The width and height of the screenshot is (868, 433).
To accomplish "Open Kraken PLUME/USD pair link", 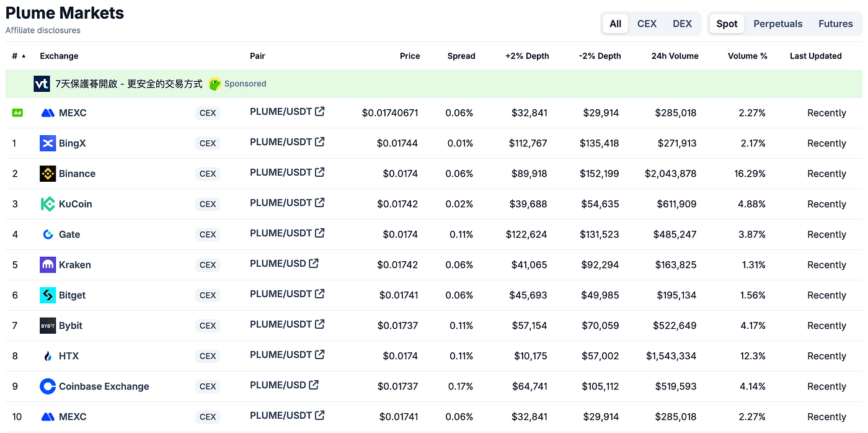I will click(278, 263).
